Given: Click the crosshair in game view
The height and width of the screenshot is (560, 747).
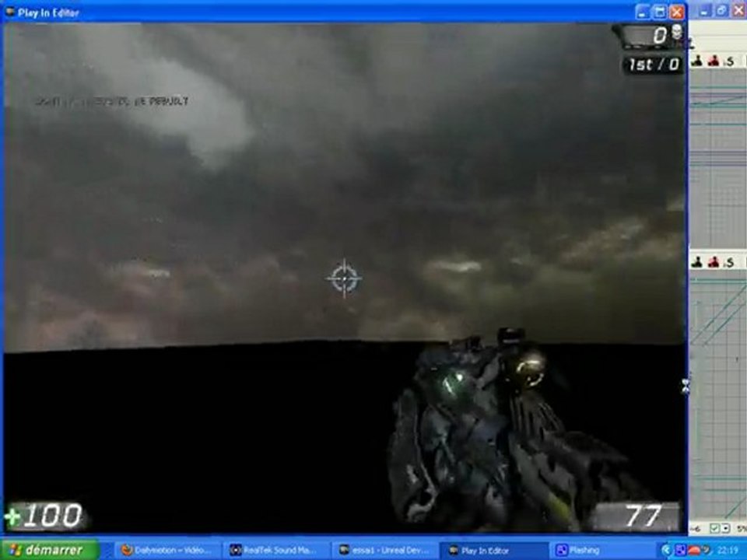Looking at the screenshot, I should (344, 278).
